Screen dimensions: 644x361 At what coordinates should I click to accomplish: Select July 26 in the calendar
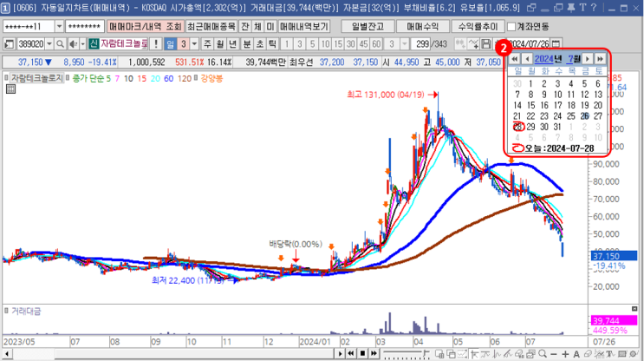point(584,116)
